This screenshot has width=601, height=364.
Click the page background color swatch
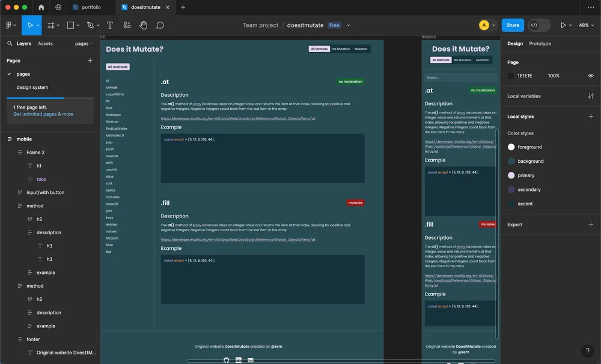coord(510,76)
